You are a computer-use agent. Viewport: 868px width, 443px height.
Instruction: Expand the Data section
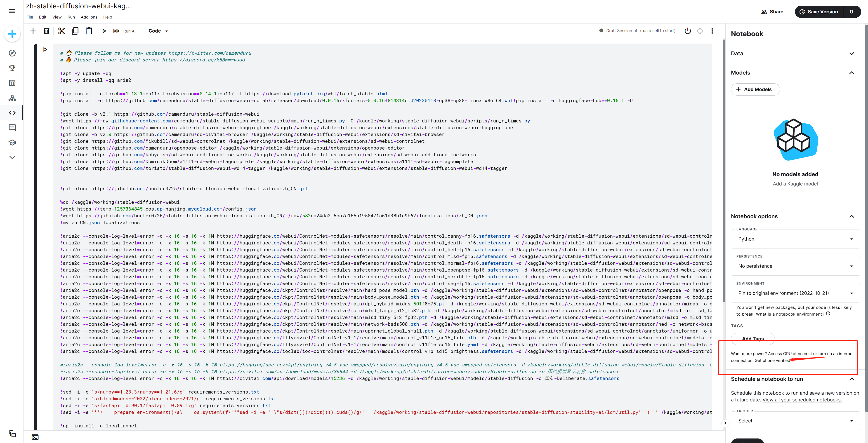coord(851,54)
